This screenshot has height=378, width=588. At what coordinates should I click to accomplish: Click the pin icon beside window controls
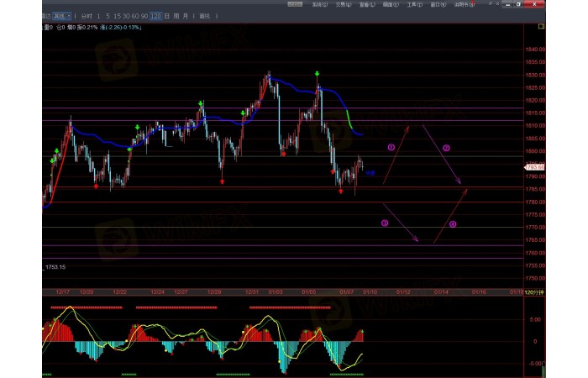(491, 5)
